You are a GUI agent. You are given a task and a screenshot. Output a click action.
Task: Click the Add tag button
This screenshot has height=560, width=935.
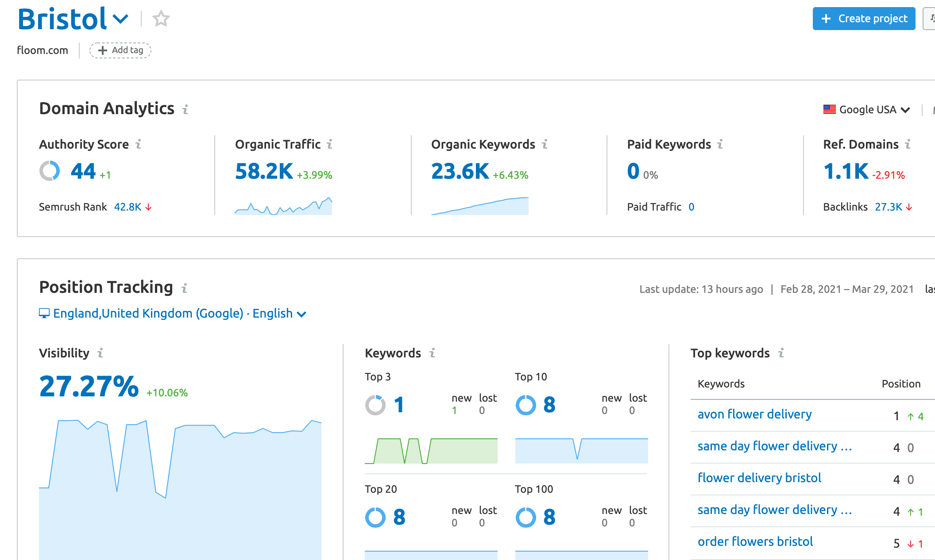click(x=120, y=50)
